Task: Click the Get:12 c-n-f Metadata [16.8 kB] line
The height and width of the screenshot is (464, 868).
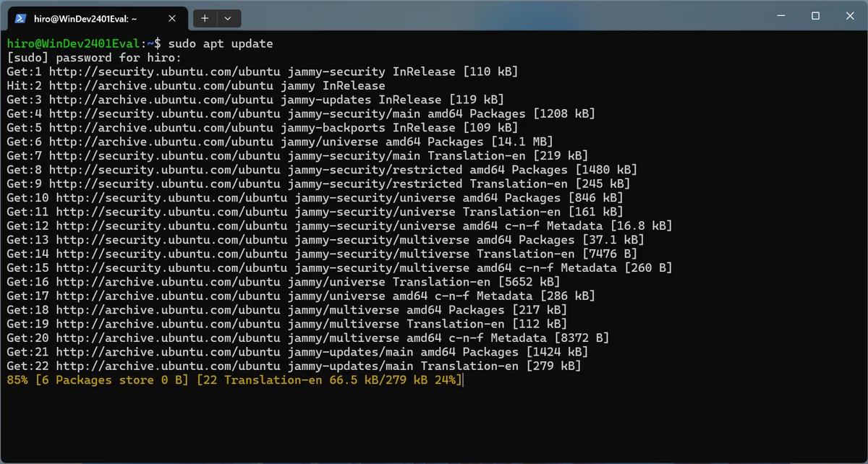Action: click(339, 225)
